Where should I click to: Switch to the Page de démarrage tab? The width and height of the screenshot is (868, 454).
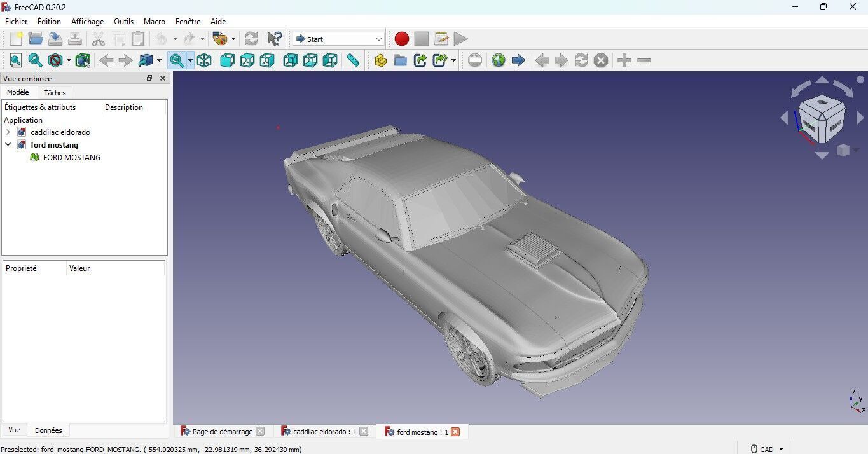pos(222,432)
